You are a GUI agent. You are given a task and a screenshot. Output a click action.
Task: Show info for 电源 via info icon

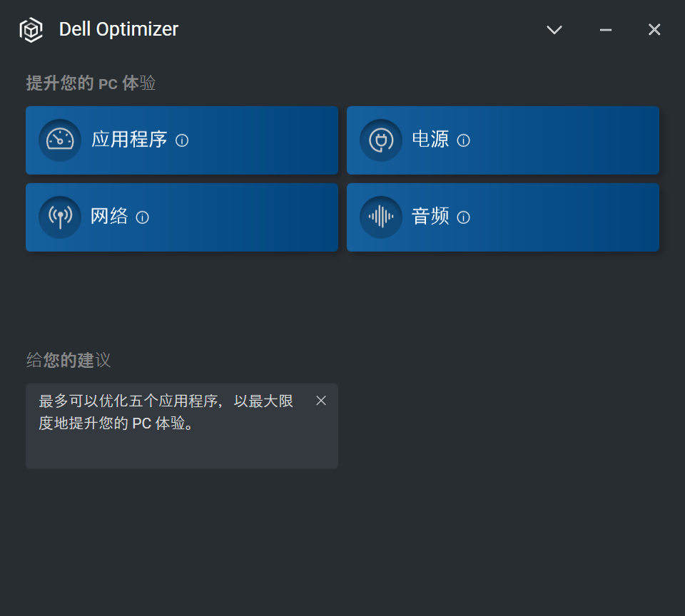(x=464, y=140)
